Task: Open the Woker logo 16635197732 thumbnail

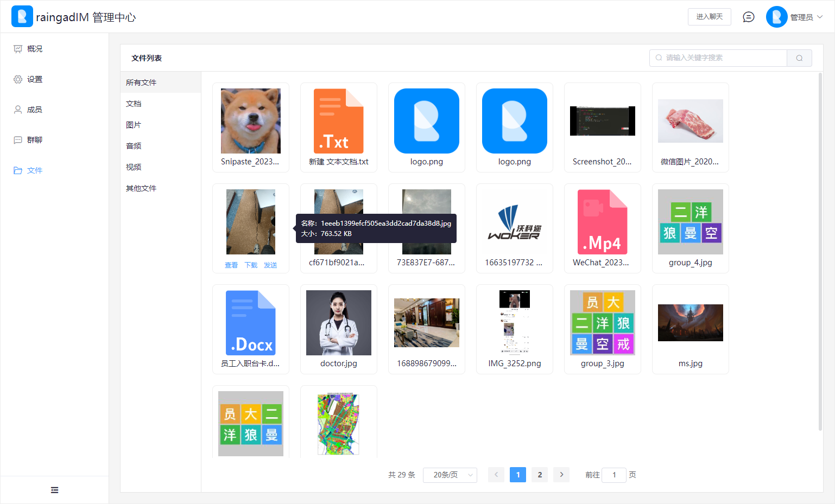Action: pyautogui.click(x=515, y=222)
